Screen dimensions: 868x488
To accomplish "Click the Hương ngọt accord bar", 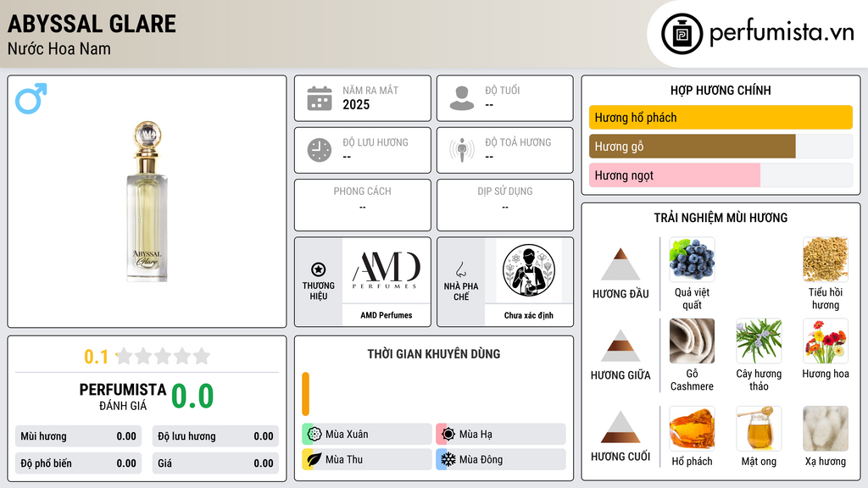I will pyautogui.click(x=721, y=175).
